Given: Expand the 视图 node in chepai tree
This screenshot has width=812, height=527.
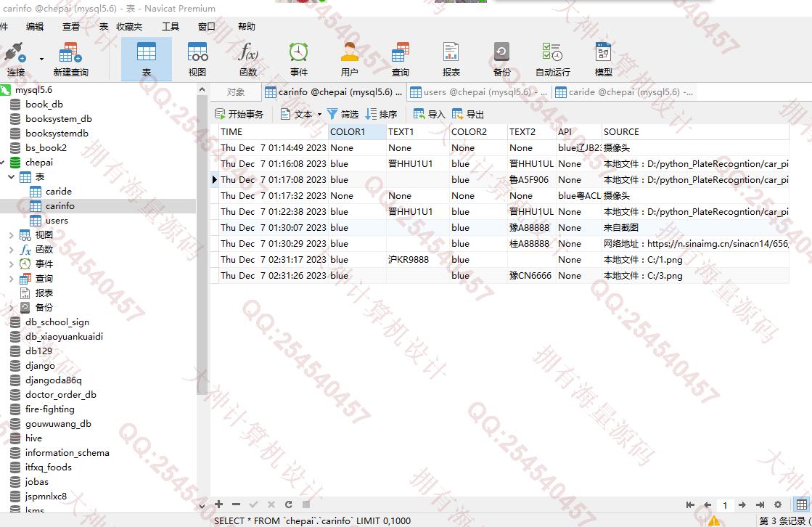Looking at the screenshot, I should pyautogui.click(x=12, y=234).
